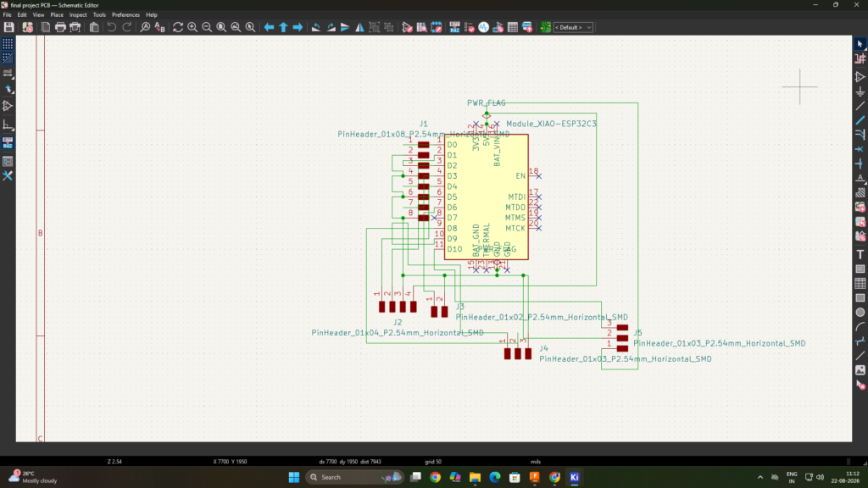The image size is (868, 488).
Task: Activate the Delete tool on right toolbar
Action: (860, 385)
